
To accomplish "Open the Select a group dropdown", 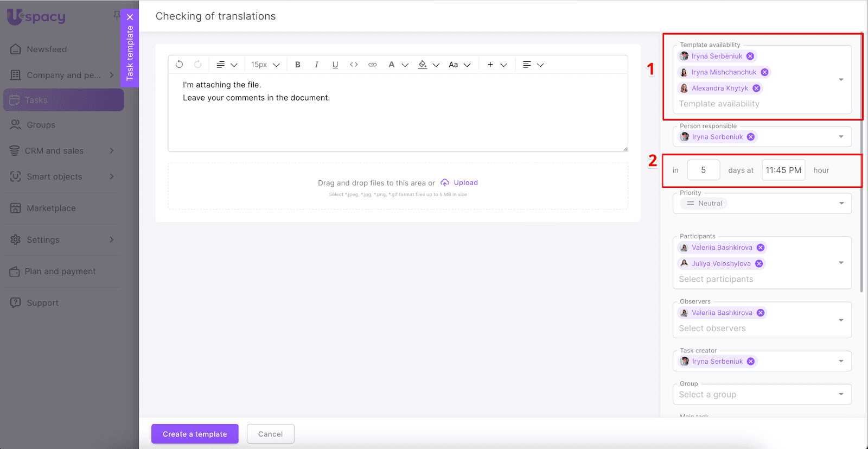I will (841, 395).
